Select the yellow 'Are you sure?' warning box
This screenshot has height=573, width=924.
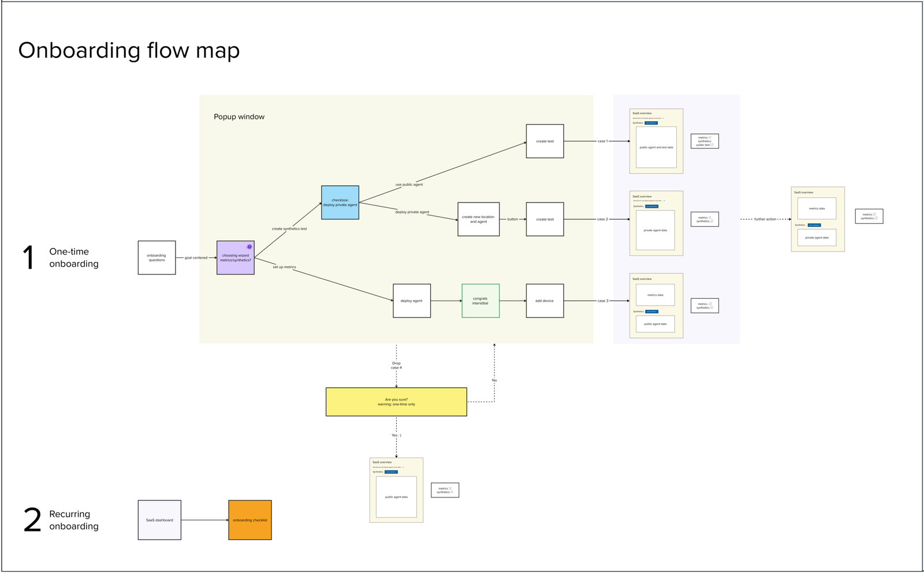[x=396, y=402]
